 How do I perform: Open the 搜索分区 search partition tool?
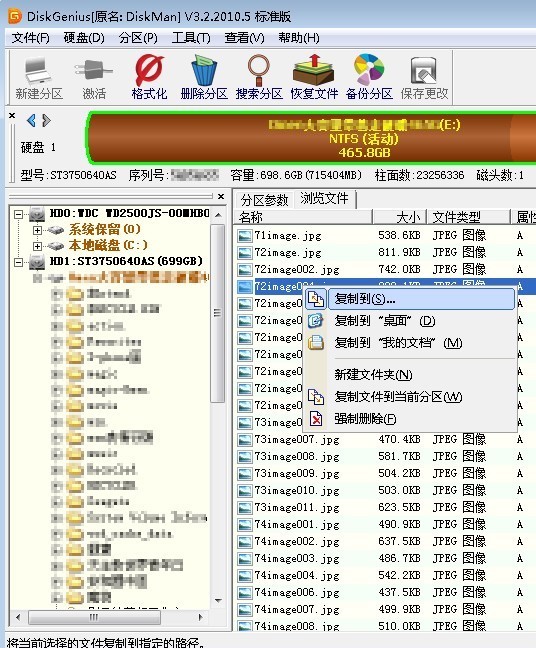coord(259,77)
